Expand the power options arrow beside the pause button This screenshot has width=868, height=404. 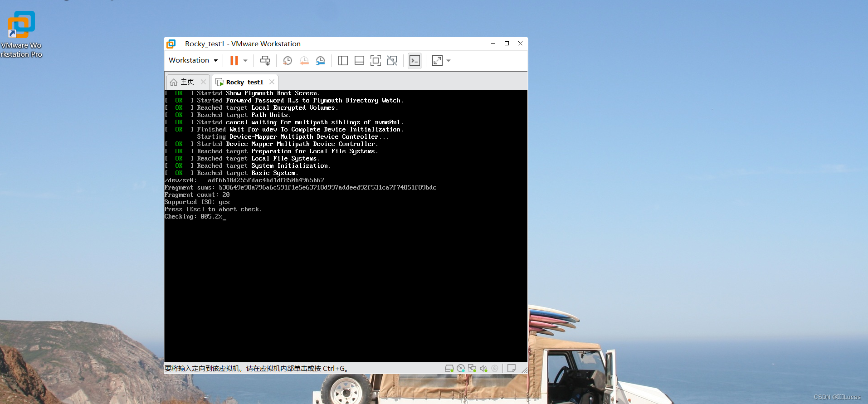pyautogui.click(x=245, y=60)
